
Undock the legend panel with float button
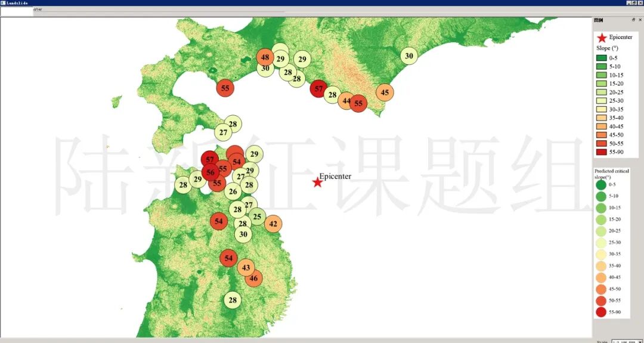pyautogui.click(x=634, y=20)
